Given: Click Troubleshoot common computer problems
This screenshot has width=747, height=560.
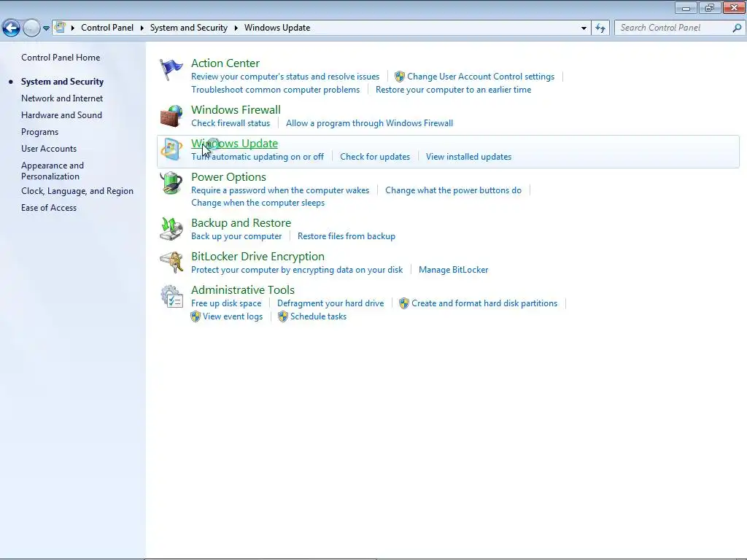Looking at the screenshot, I should [x=275, y=90].
